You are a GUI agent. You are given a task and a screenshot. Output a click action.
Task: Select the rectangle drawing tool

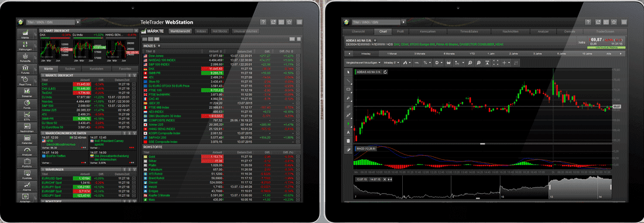(348, 89)
